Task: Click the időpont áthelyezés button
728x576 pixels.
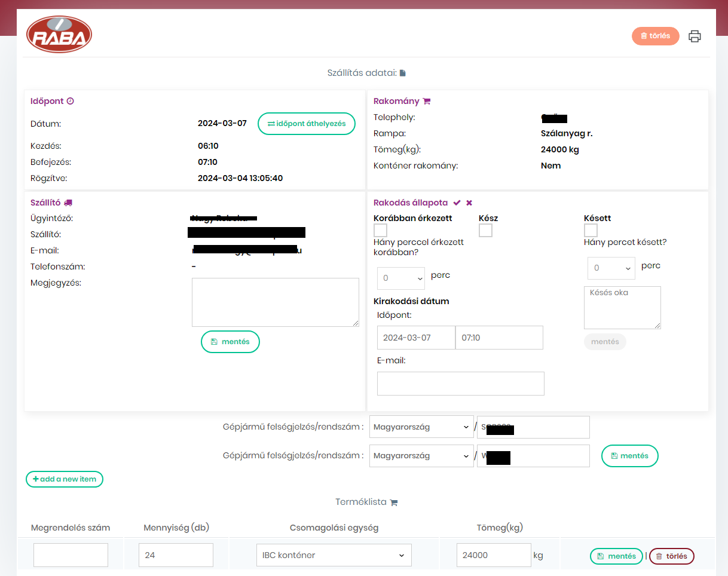Action: click(x=307, y=124)
